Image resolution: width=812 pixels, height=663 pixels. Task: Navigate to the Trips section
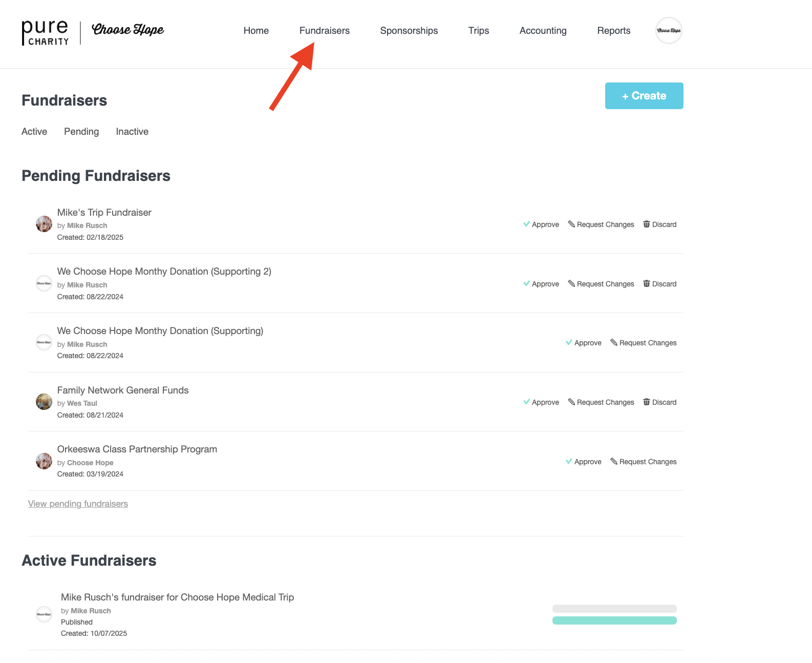click(478, 31)
